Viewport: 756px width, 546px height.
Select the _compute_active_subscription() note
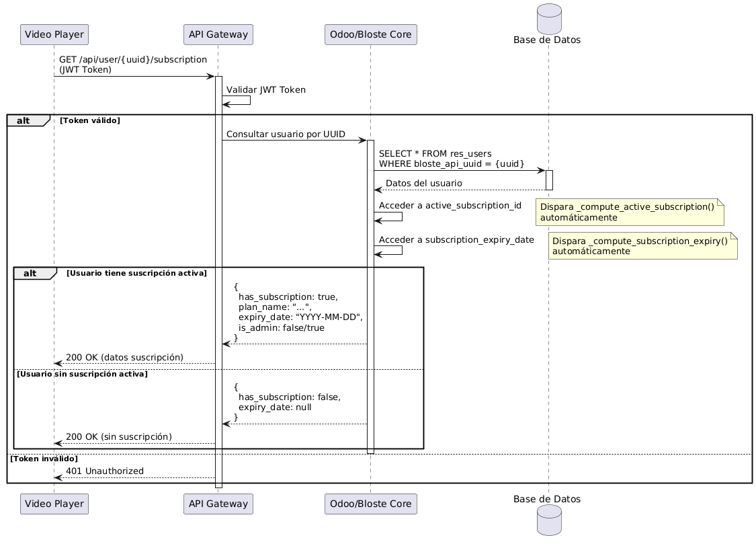tap(629, 212)
